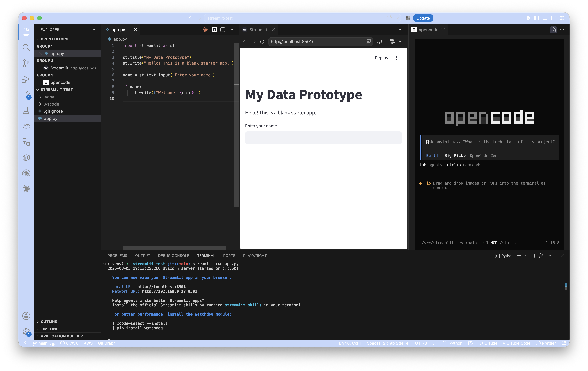Screen dimensions: 588x371
Task: Open the new terminal profile dropdown arrow
Action: 525,256
